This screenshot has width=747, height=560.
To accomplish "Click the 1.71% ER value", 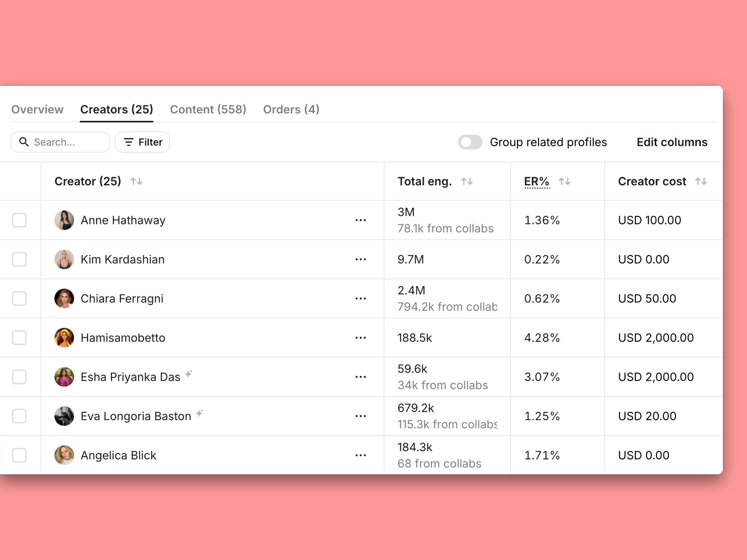I will tap(542, 455).
